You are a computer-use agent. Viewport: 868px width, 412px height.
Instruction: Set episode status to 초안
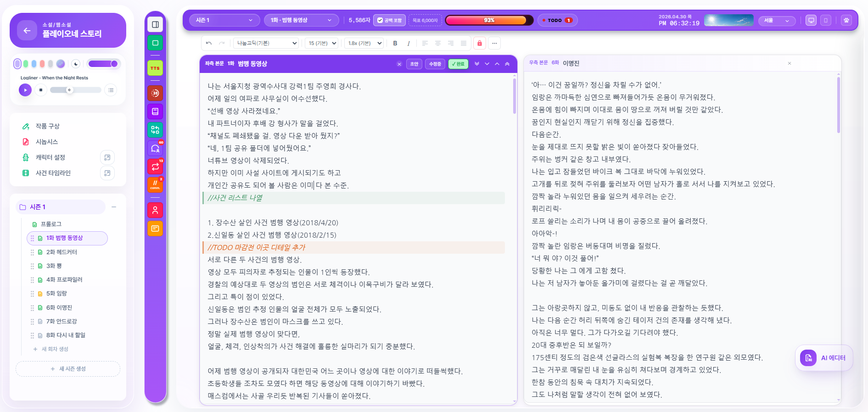pyautogui.click(x=414, y=64)
